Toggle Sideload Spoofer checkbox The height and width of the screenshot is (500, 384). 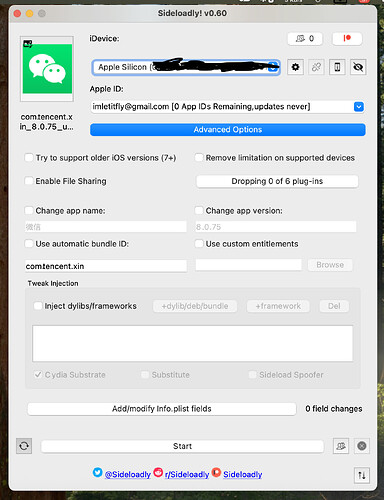253,375
